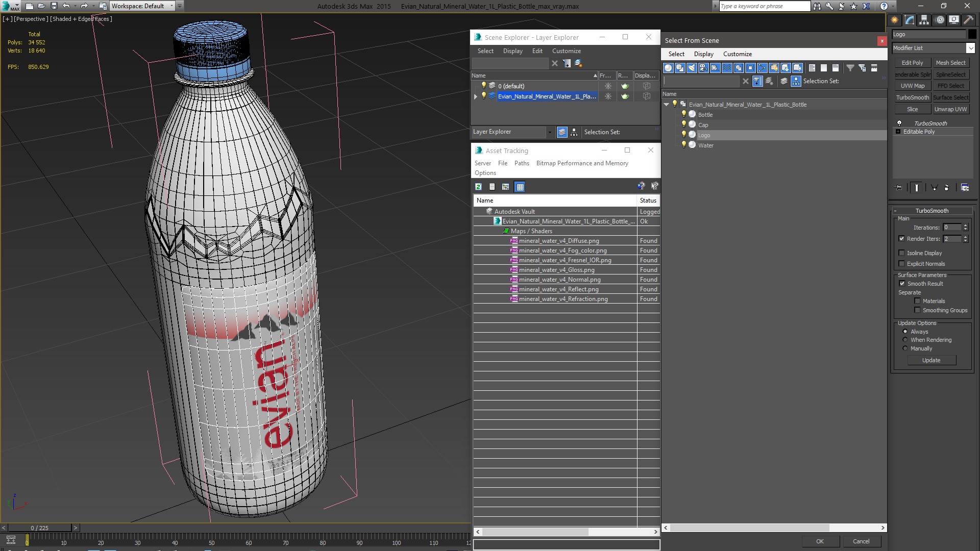Increase the Render Iters spinner value
Image resolution: width=980 pixels, height=551 pixels.
coord(965,237)
